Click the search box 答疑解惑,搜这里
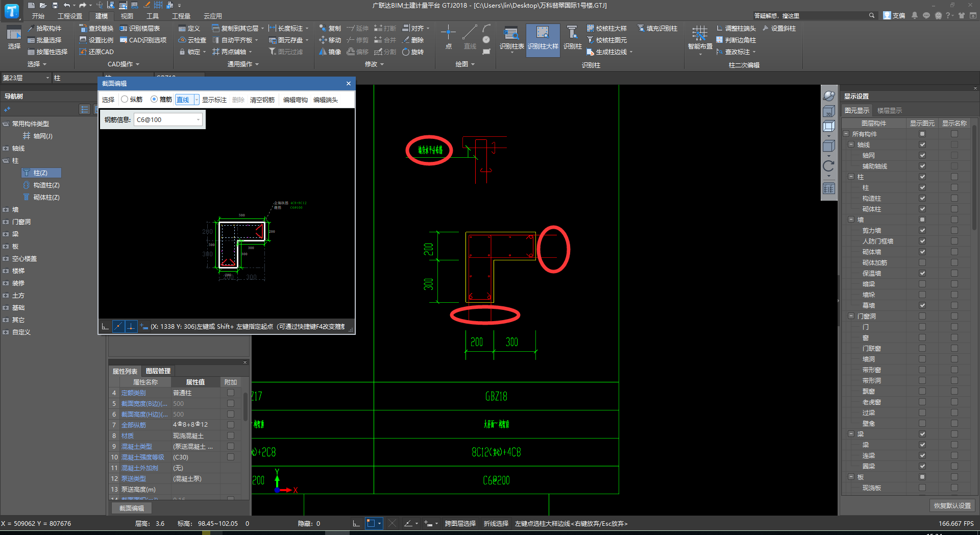The height and width of the screenshot is (535, 980). click(812, 16)
